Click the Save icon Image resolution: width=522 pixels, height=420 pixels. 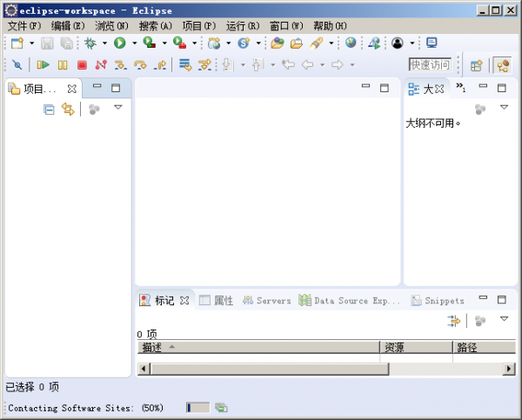47,43
